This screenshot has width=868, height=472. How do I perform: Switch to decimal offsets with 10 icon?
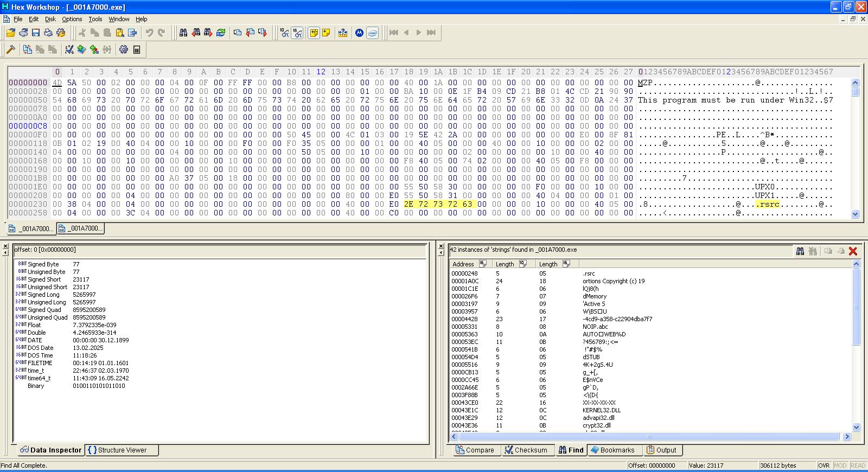pos(285,33)
